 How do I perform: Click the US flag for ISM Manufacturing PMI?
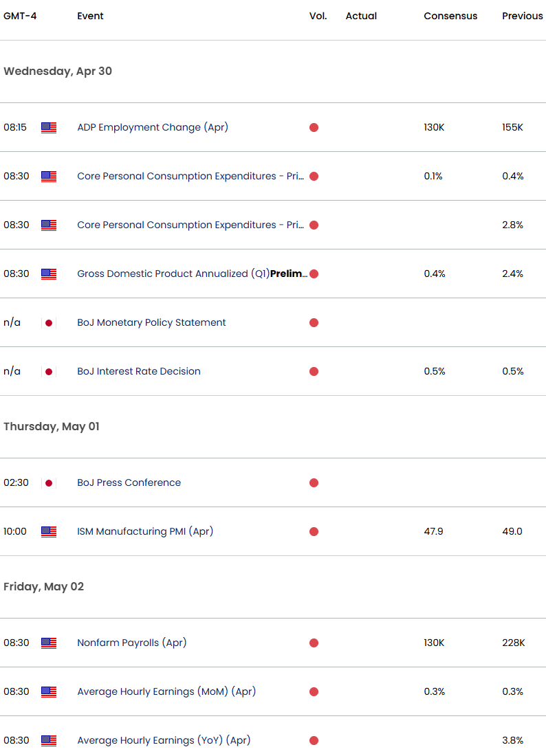click(48, 531)
